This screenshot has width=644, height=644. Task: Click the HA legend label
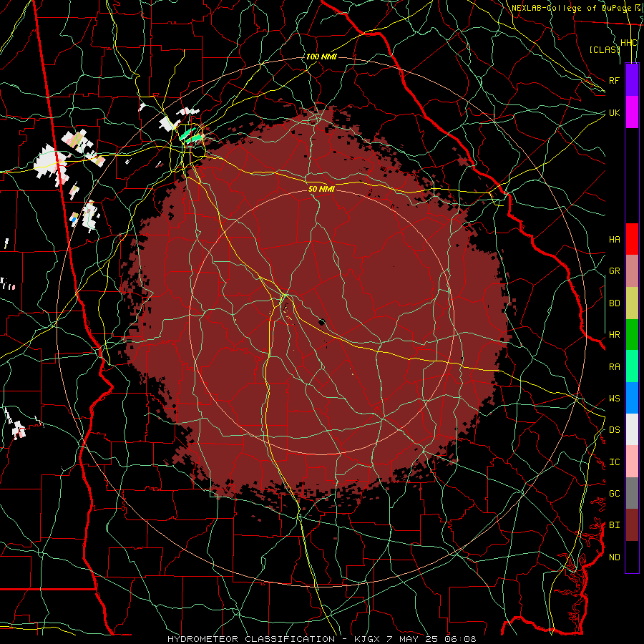point(615,239)
